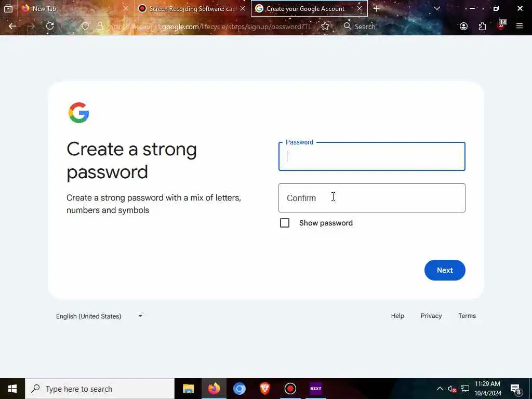Reload the page with the refresh icon

click(x=50, y=26)
